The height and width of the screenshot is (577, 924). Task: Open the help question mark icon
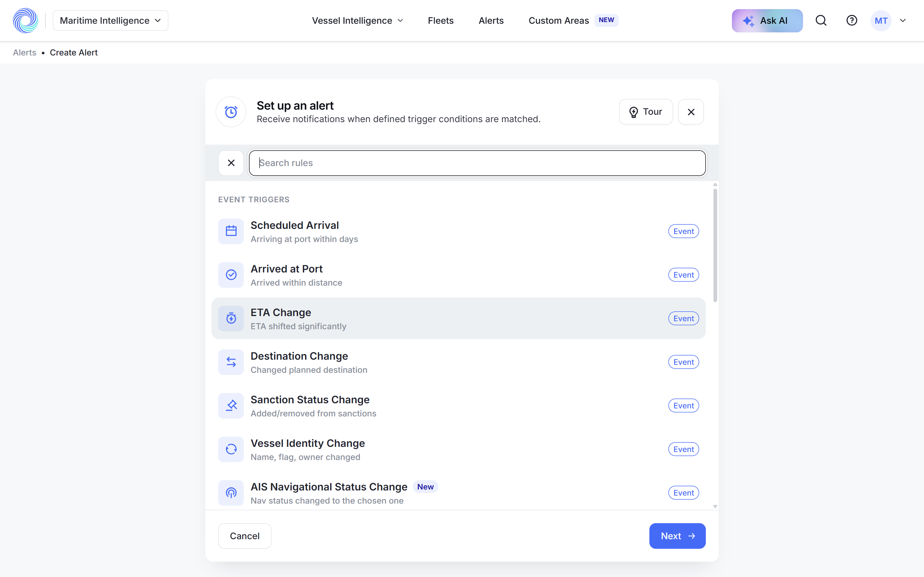(x=851, y=21)
